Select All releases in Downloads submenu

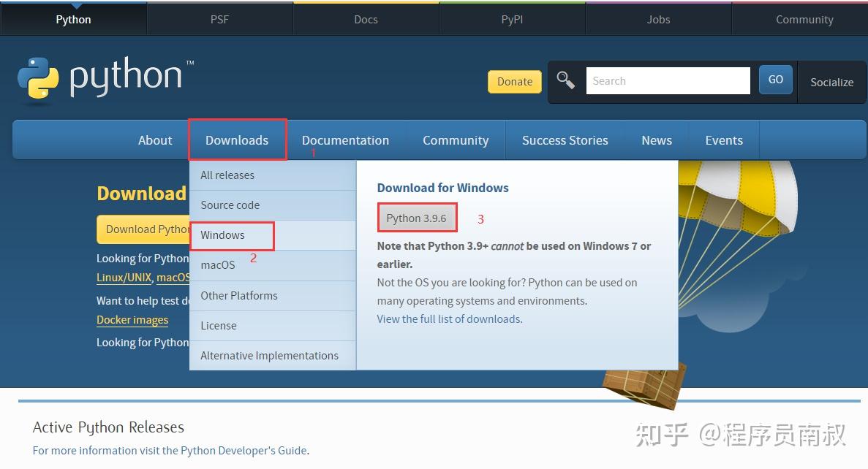pos(272,175)
